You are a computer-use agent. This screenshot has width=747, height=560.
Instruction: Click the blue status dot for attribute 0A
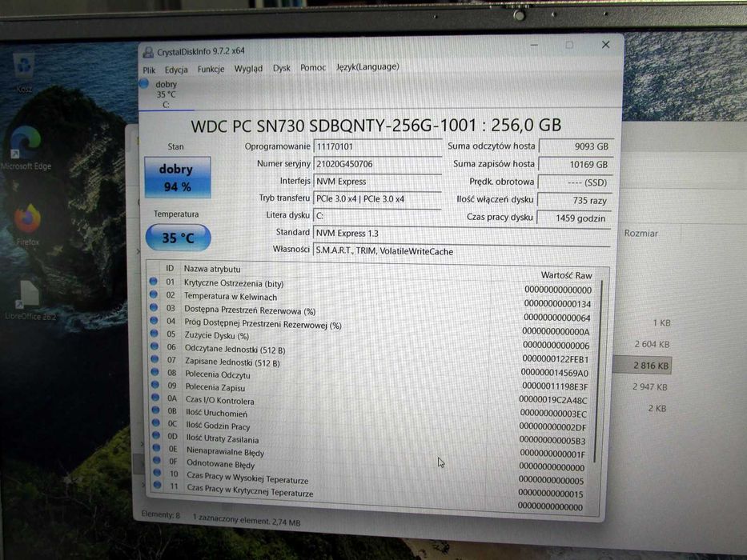click(155, 397)
